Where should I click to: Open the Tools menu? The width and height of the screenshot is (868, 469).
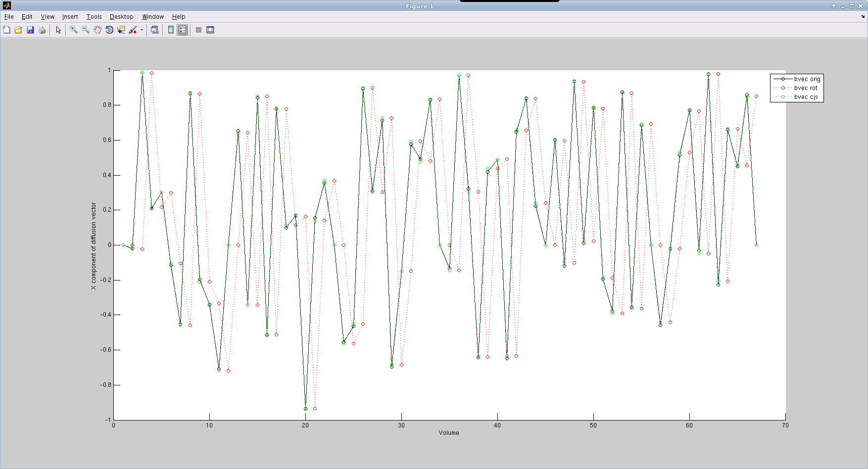point(94,16)
